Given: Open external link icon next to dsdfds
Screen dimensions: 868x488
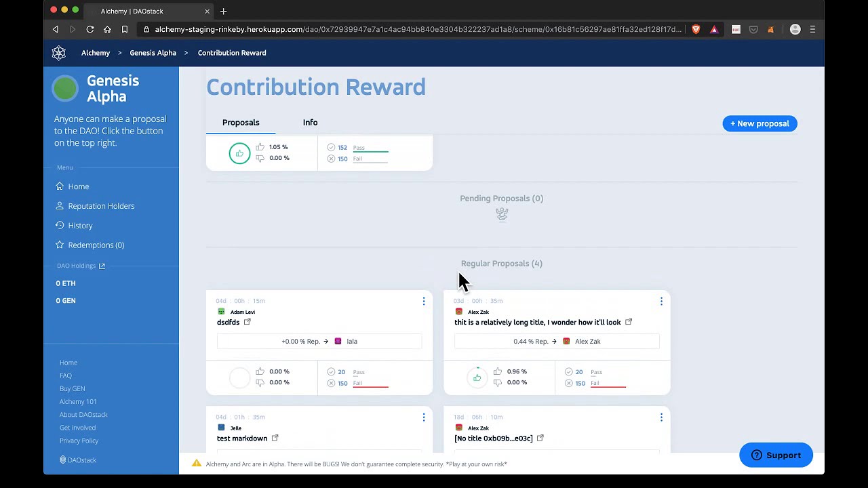Looking at the screenshot, I should [x=247, y=322].
